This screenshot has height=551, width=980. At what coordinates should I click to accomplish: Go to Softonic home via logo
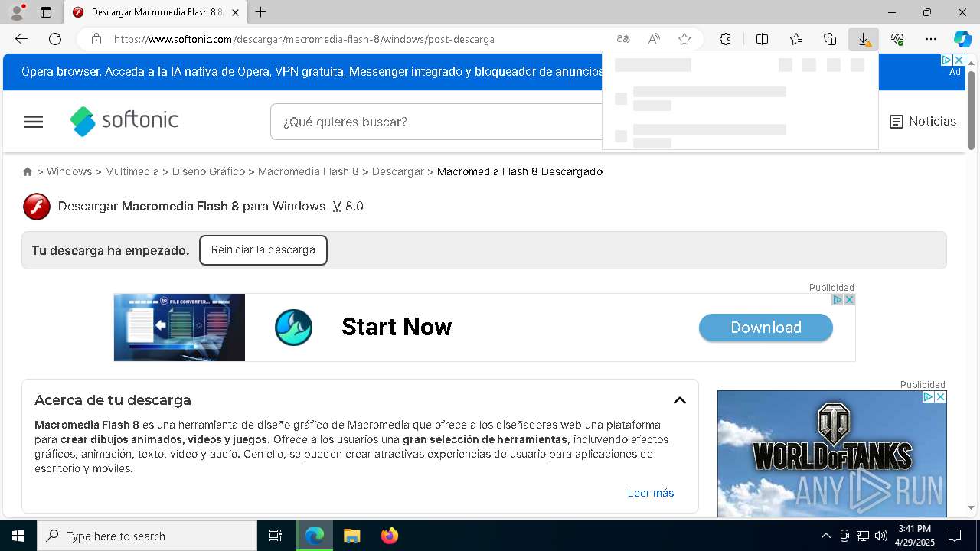(x=124, y=121)
